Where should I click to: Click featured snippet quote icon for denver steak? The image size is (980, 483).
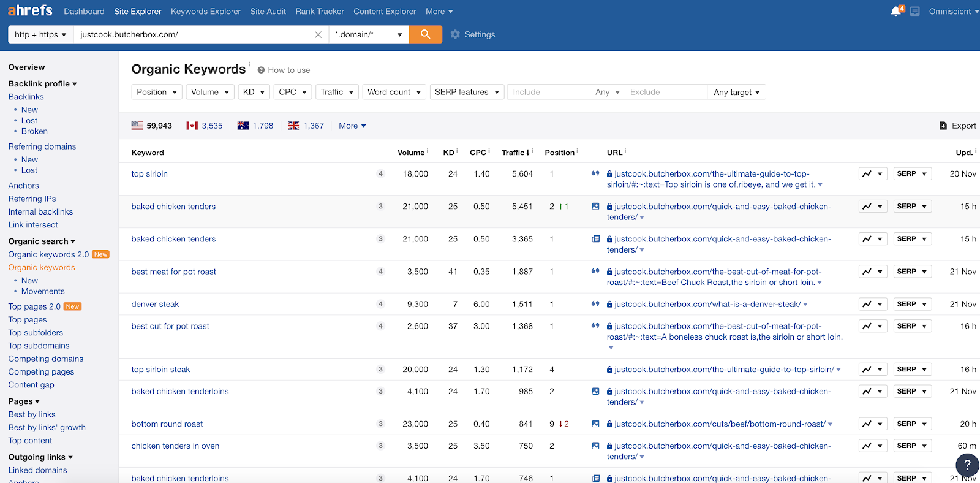click(595, 304)
